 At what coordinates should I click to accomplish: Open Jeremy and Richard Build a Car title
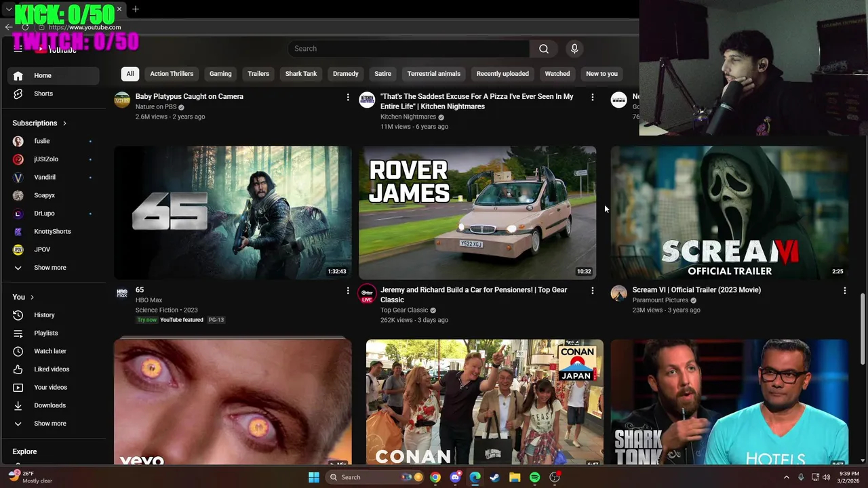point(473,295)
